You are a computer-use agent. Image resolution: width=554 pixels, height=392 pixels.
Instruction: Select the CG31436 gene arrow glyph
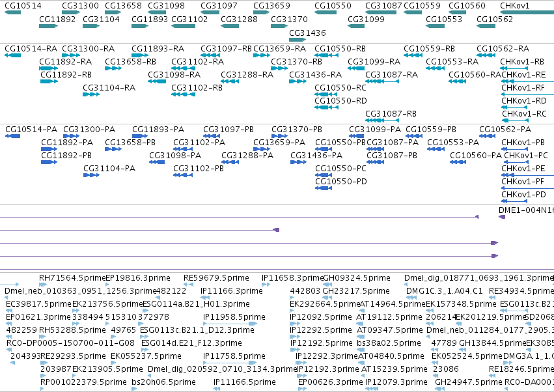pos(298,40)
